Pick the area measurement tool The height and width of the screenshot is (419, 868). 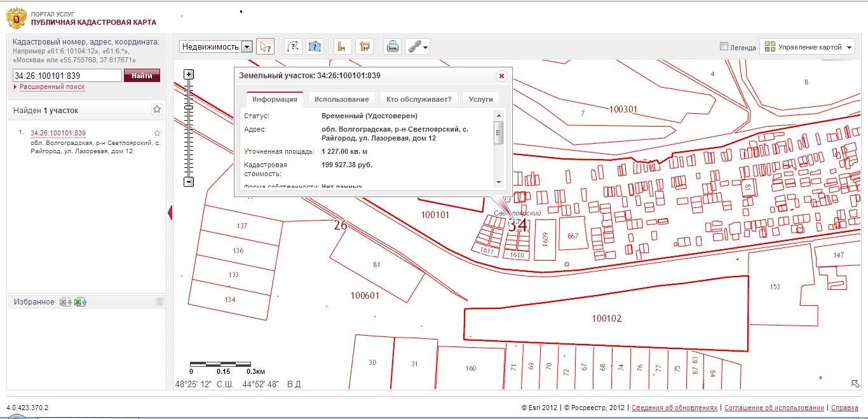click(x=364, y=46)
